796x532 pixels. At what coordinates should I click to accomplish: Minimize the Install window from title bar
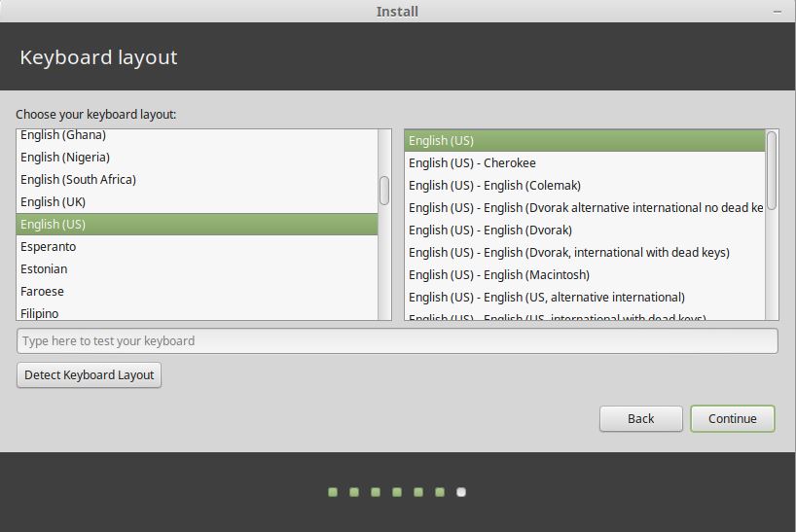pos(778,12)
